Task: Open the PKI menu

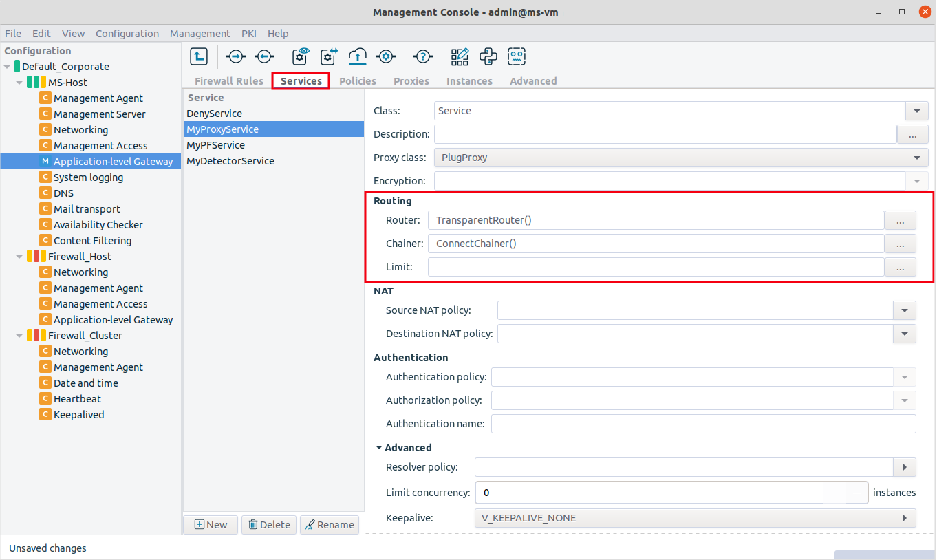Action: pos(248,33)
